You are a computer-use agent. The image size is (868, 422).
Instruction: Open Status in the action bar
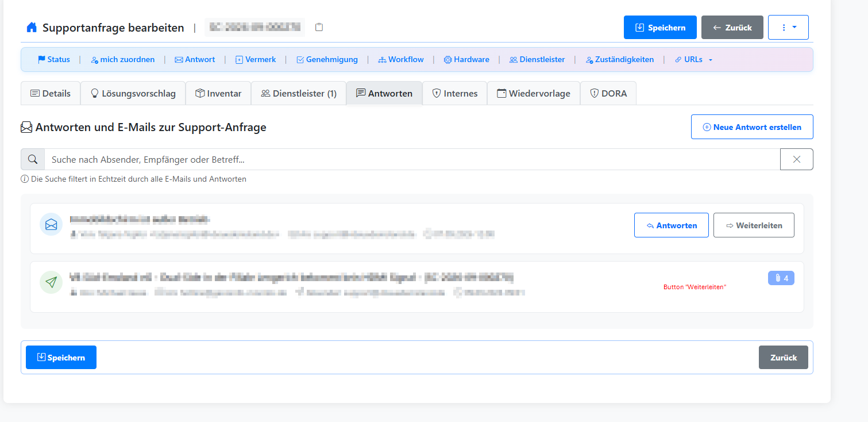click(54, 59)
